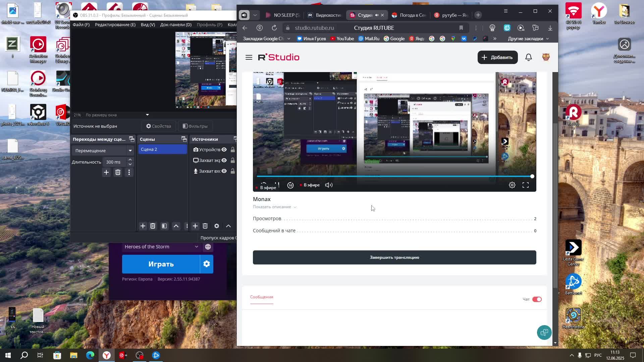The image size is (644, 362).
Task: Open the support chat bubble button
Action: [544, 332]
